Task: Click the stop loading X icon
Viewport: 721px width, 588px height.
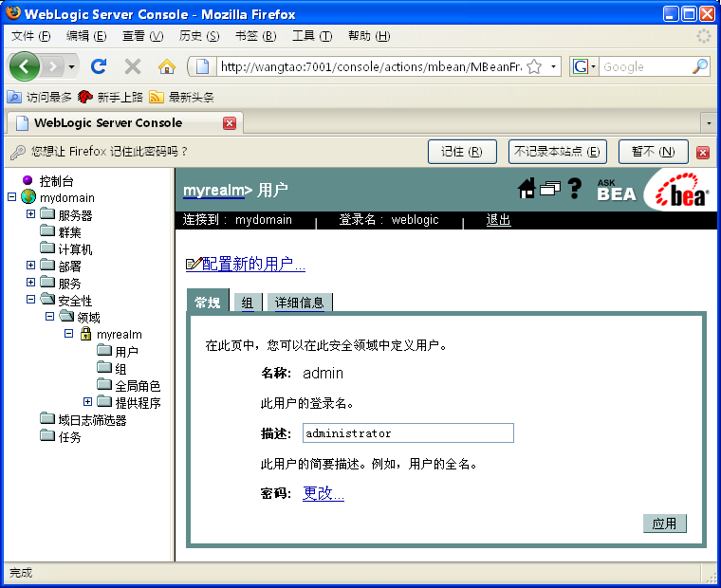Action: pyautogui.click(x=133, y=67)
